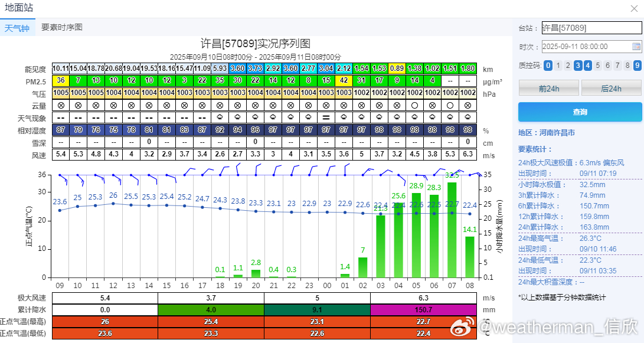
Task: Click the yellow 0.89 visibility cell
Action: (397, 68)
